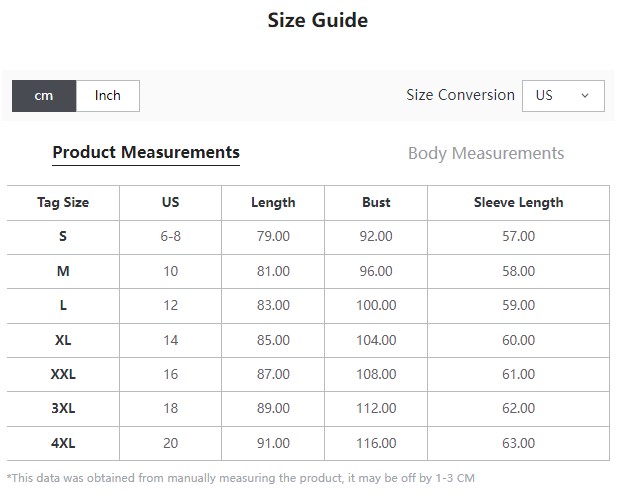The width and height of the screenshot is (620, 497).
Task: Click the Sleeve Length column header
Action: pos(518,202)
